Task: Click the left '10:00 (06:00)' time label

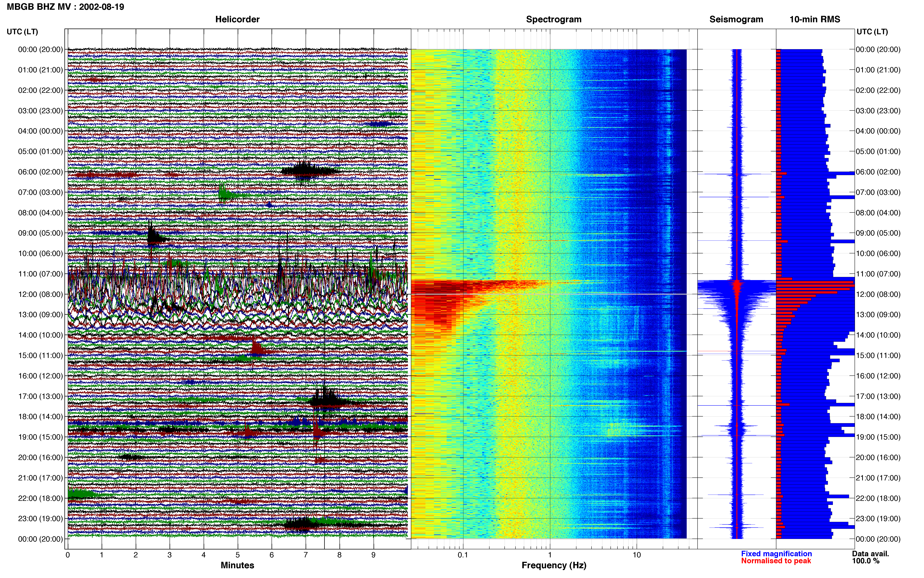Action: [x=41, y=253]
